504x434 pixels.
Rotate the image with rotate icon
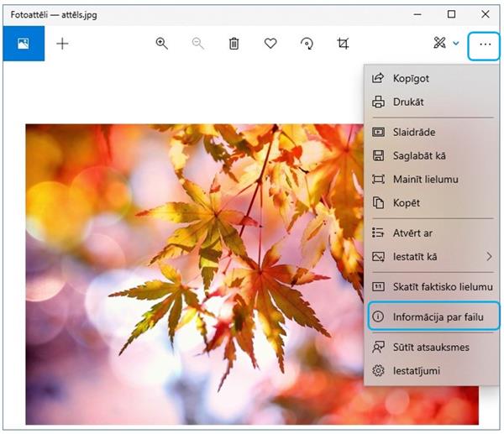(x=307, y=44)
